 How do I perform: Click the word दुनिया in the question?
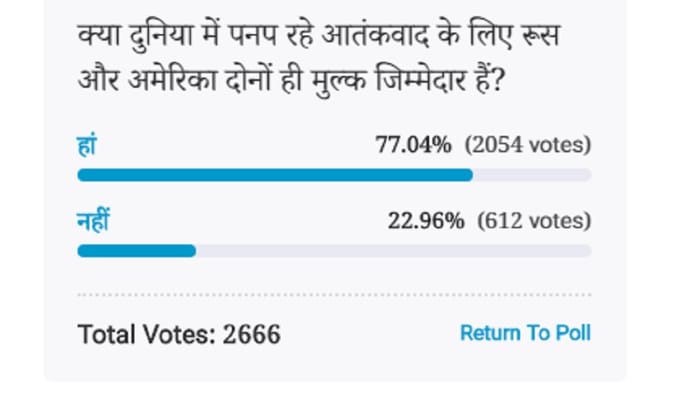click(161, 36)
